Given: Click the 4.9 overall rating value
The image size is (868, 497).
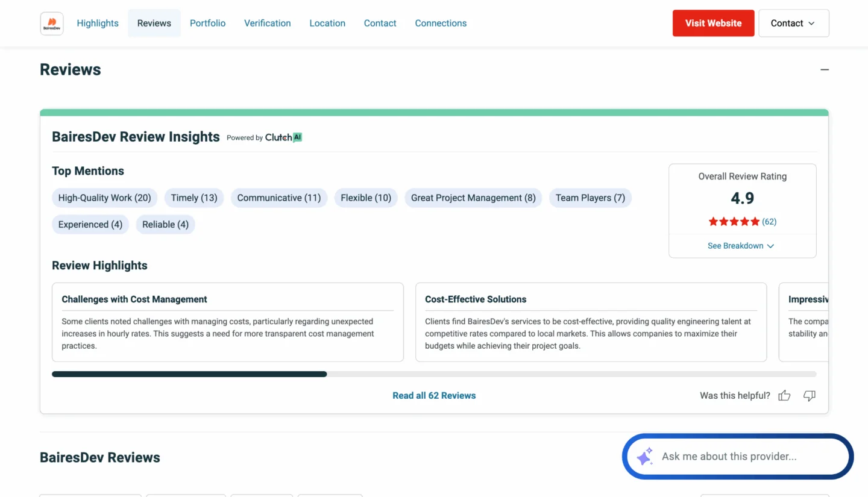Looking at the screenshot, I should click(743, 198).
